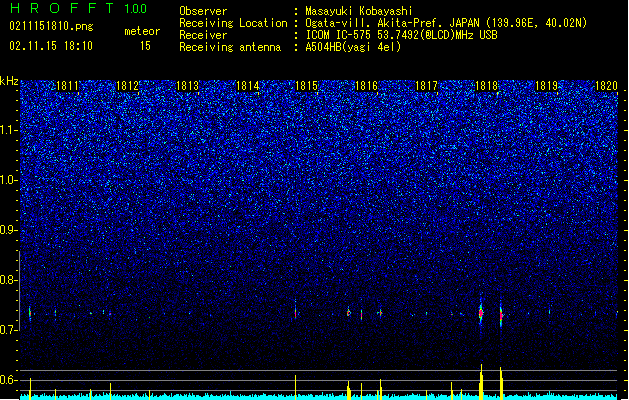The width and height of the screenshot is (629, 400).
Task: Click the 1813 time marker
Action: point(187,86)
